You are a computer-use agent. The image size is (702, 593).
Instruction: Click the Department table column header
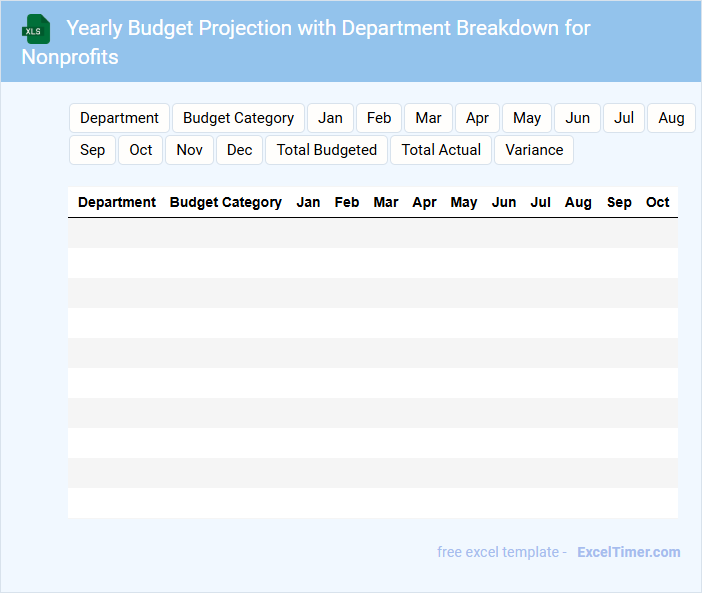pyautogui.click(x=117, y=202)
